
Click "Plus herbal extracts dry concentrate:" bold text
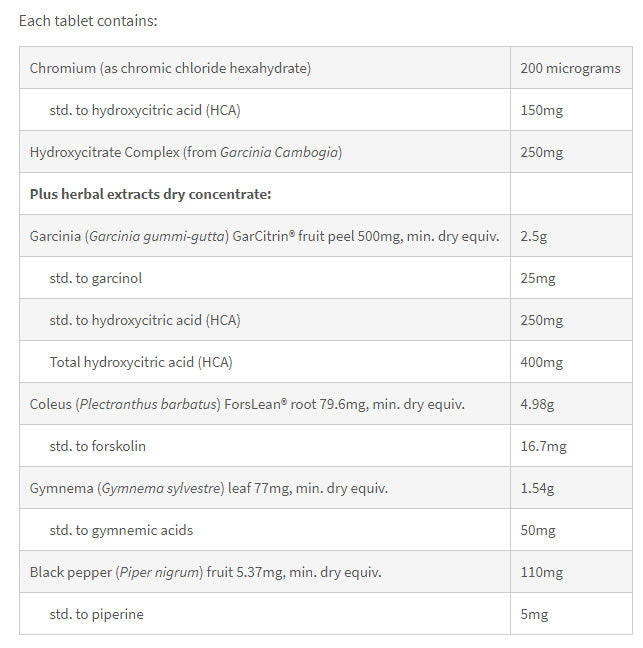click(x=151, y=194)
